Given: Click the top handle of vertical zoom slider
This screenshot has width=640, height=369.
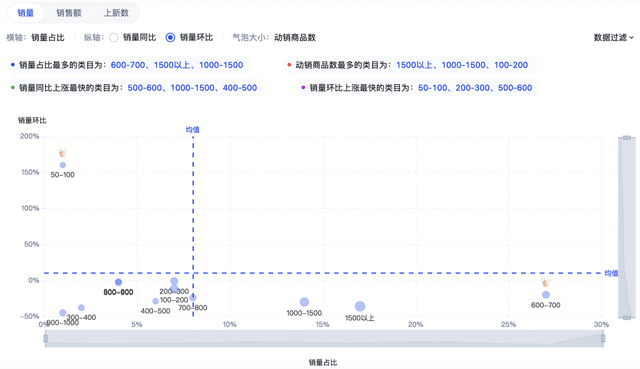Looking at the screenshot, I should click(x=627, y=138).
